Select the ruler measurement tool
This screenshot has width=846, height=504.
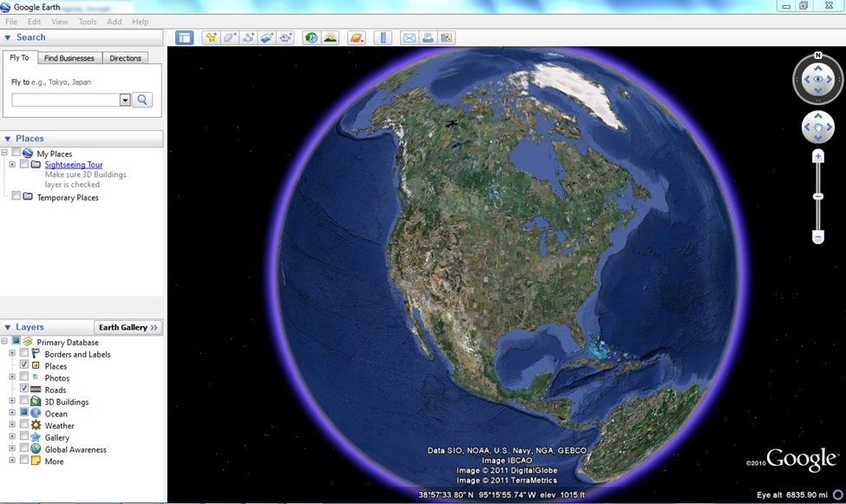point(383,38)
